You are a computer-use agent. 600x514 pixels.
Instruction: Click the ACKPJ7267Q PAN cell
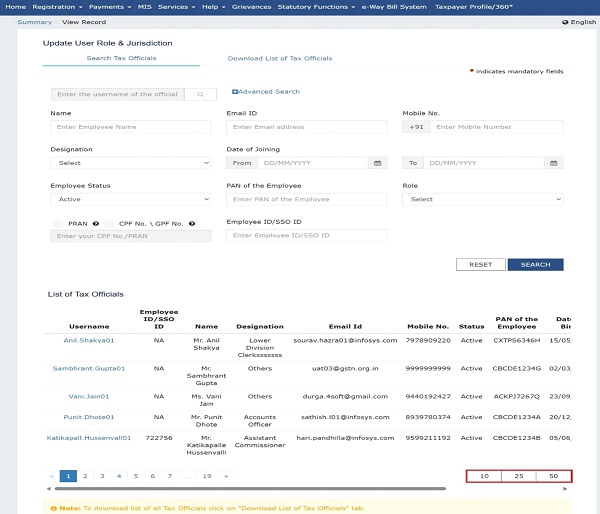517,397
